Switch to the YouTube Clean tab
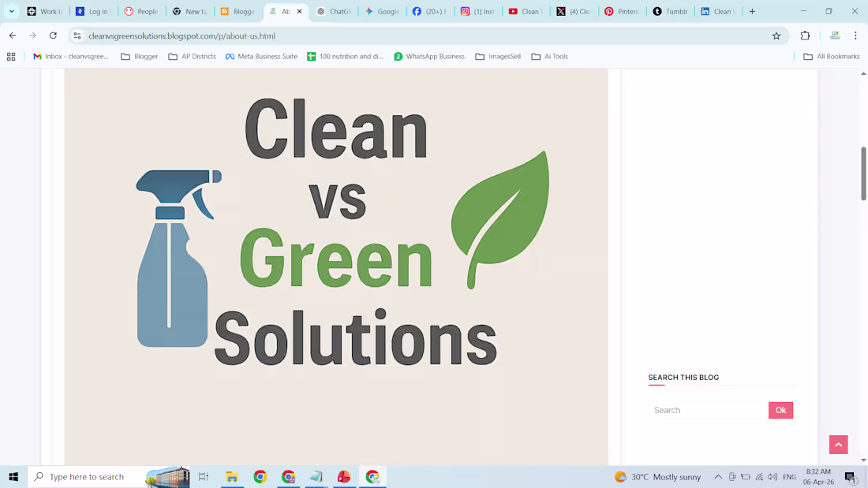The width and height of the screenshot is (868, 488). click(527, 11)
